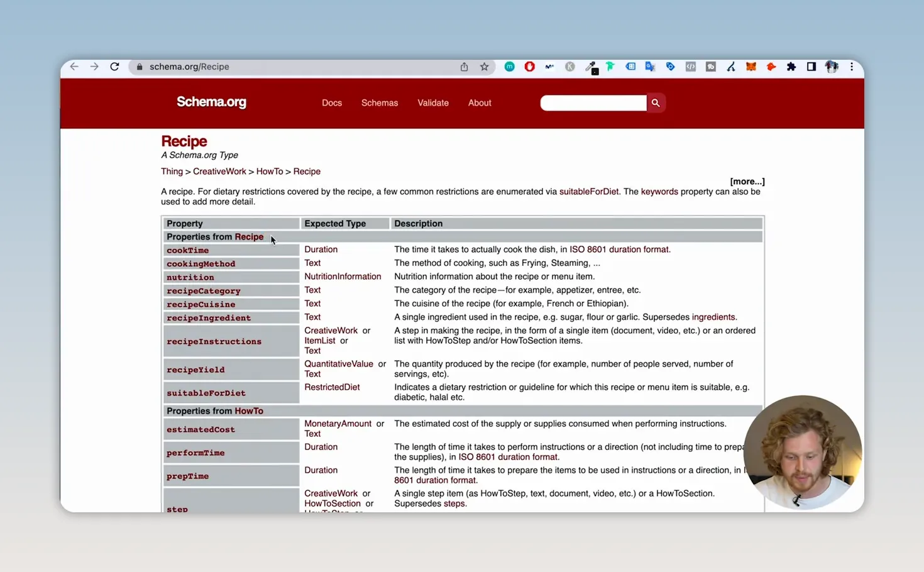Open the estimatedCost property
Image resolution: width=924 pixels, height=572 pixels.
pyautogui.click(x=201, y=429)
